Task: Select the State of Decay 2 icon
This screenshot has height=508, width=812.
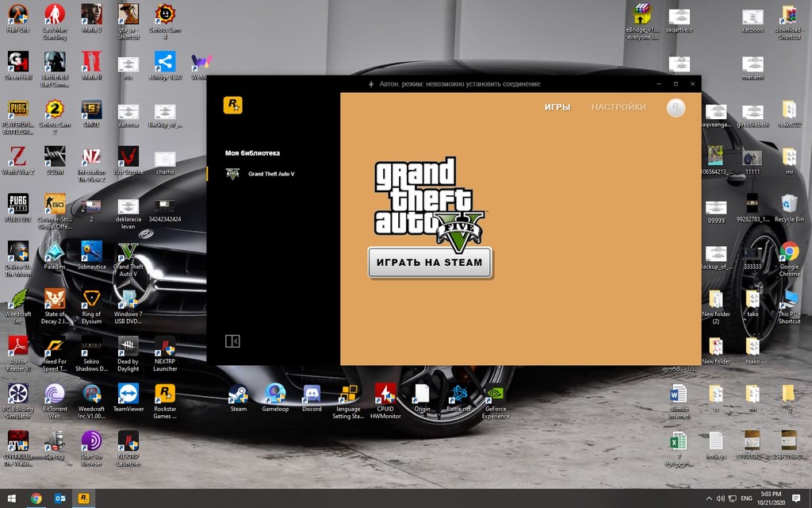Action: click(55, 306)
